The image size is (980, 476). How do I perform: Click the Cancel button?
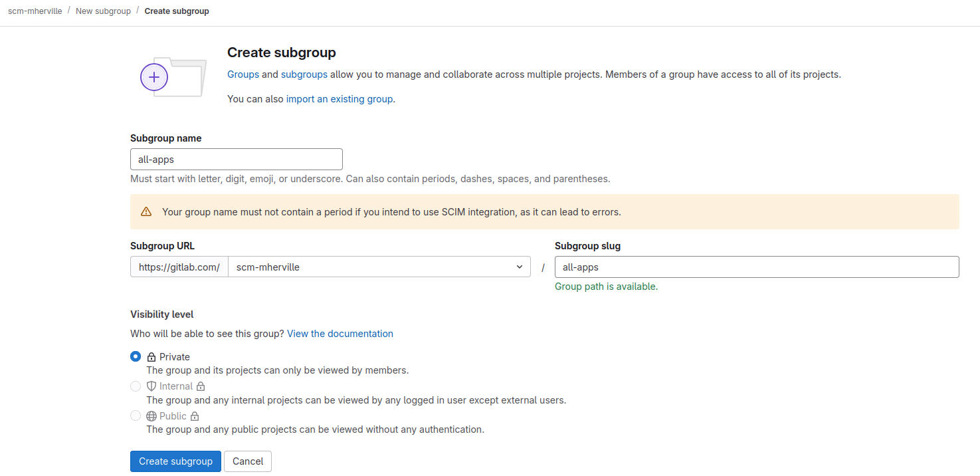point(248,461)
